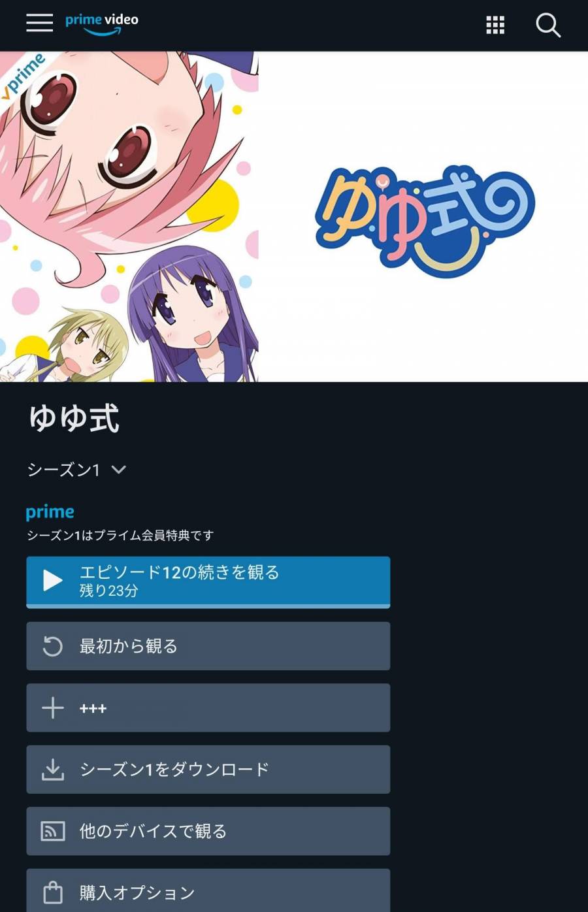
Task: Choose シーズン1をダウンロード
Action: (x=208, y=770)
